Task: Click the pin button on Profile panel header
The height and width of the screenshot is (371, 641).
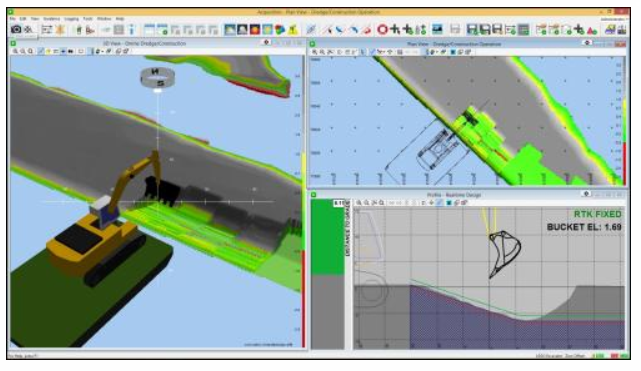Action: pos(586,194)
